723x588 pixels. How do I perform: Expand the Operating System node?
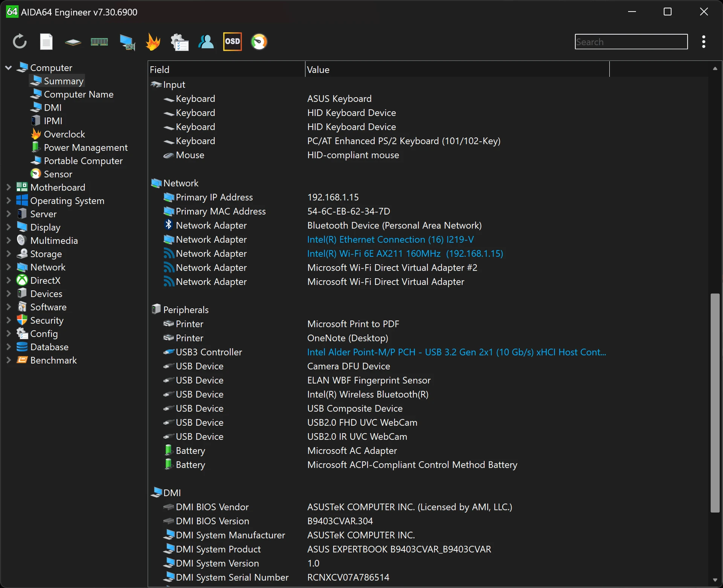coord(8,201)
